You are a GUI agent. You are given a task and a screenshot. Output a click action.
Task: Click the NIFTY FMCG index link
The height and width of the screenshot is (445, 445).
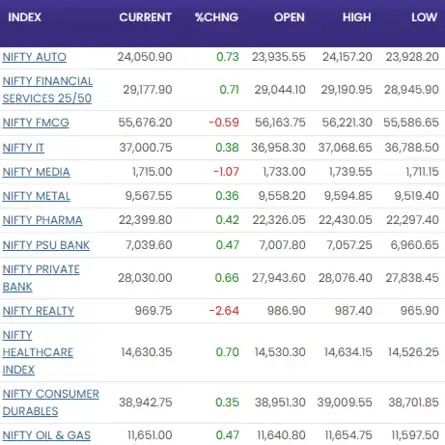point(36,123)
